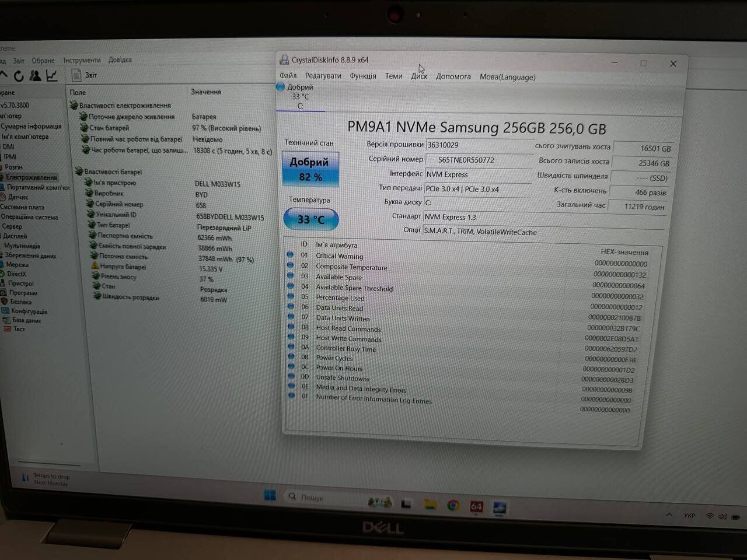Open the AIDA64 users toolbar icon

click(35, 76)
